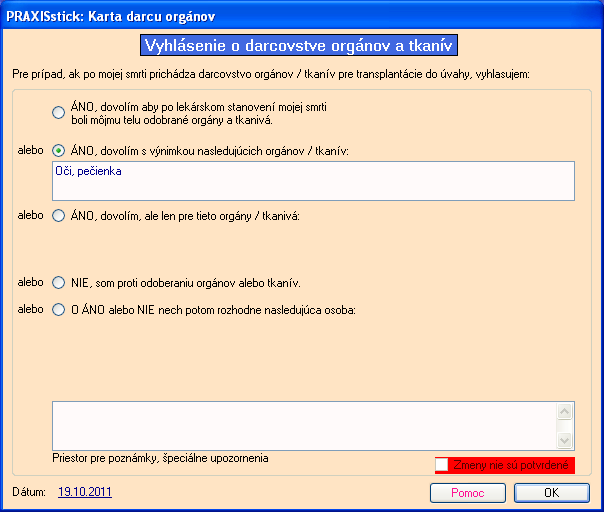Choose option letting another person decide
This screenshot has width=604, height=512.
click(59, 309)
